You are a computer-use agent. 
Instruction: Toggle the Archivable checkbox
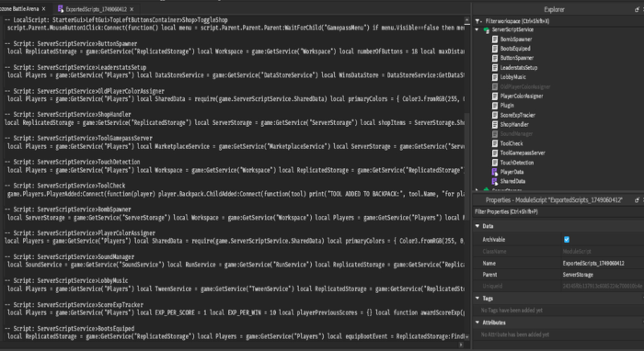(x=567, y=240)
